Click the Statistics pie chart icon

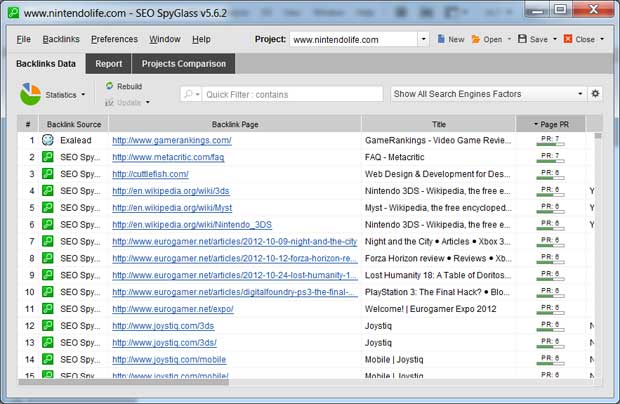(30, 94)
